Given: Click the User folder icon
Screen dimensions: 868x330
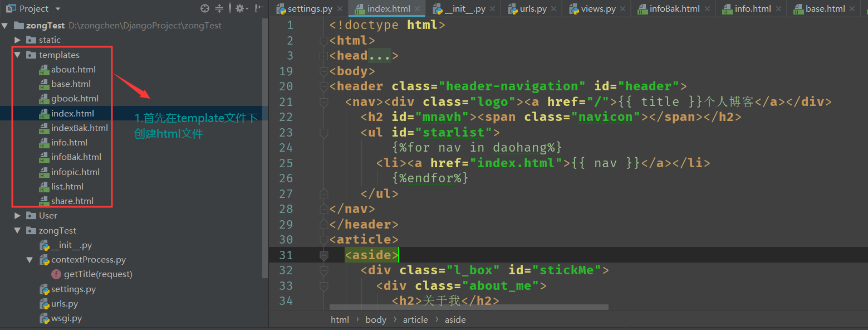Looking at the screenshot, I should click(31, 216).
